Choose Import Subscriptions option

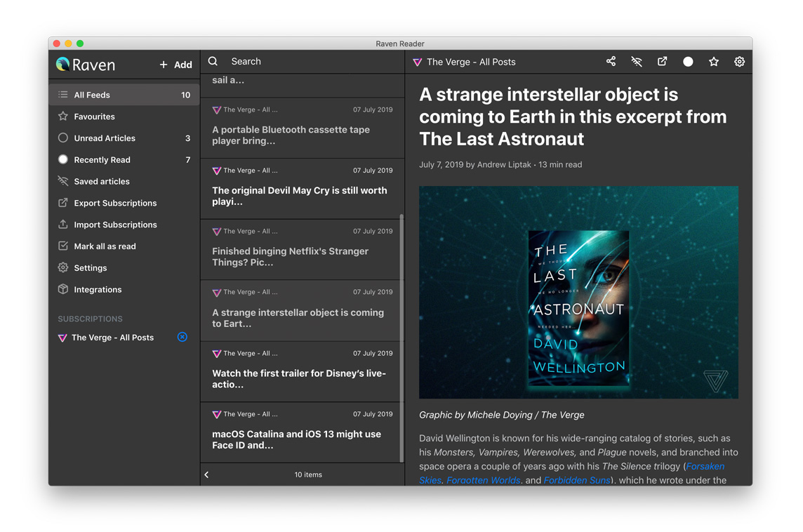tap(124, 225)
